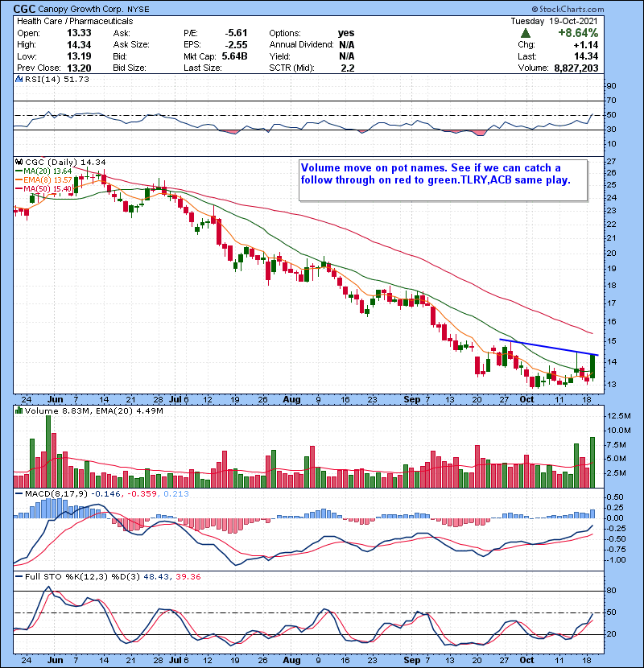Click the RSI(14) panel line icon
Image resolution: width=644 pixels, height=668 pixels.
tap(19, 79)
